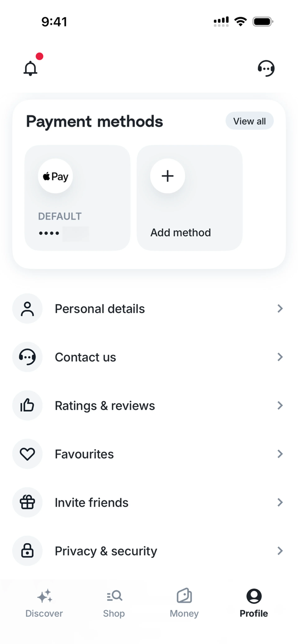This screenshot has height=644, width=298.
Task: Tap the thumbs-up Ratings icon
Action: (x=27, y=405)
